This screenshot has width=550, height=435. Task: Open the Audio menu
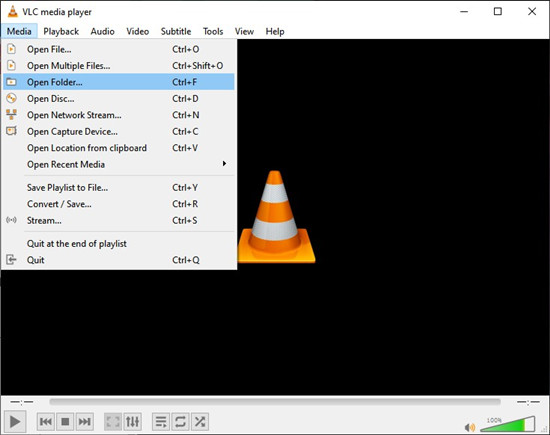(x=102, y=31)
